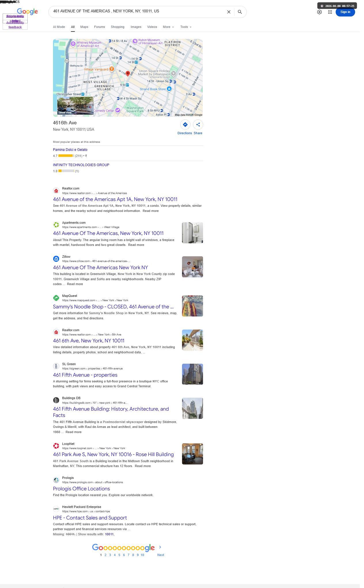364x588 pixels.
Task: Go to results page 10
Action: coord(142,555)
